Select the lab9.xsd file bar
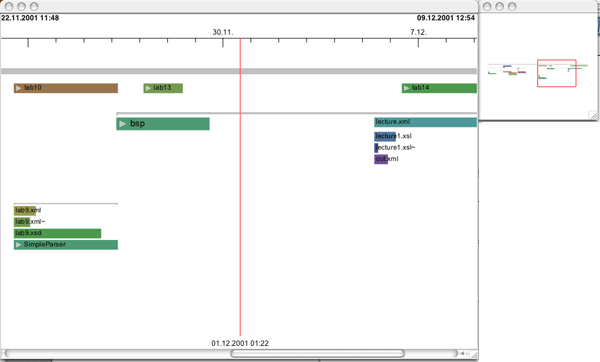The height and width of the screenshot is (362, 600). coord(57,233)
